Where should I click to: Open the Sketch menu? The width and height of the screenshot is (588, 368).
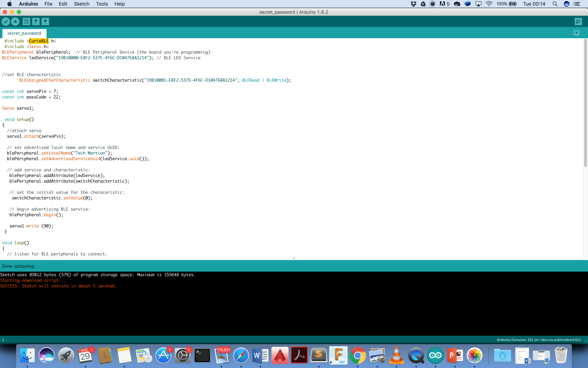point(82,4)
